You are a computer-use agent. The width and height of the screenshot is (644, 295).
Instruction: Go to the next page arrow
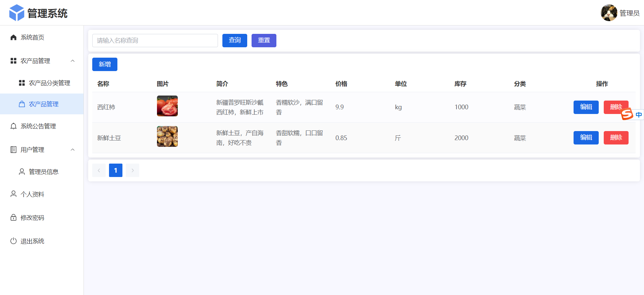click(x=132, y=170)
